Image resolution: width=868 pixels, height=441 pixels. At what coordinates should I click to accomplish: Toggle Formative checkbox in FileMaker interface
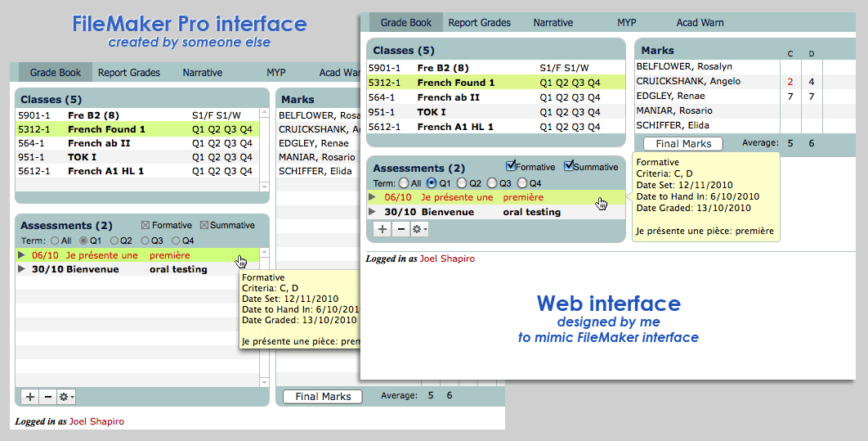tap(145, 225)
